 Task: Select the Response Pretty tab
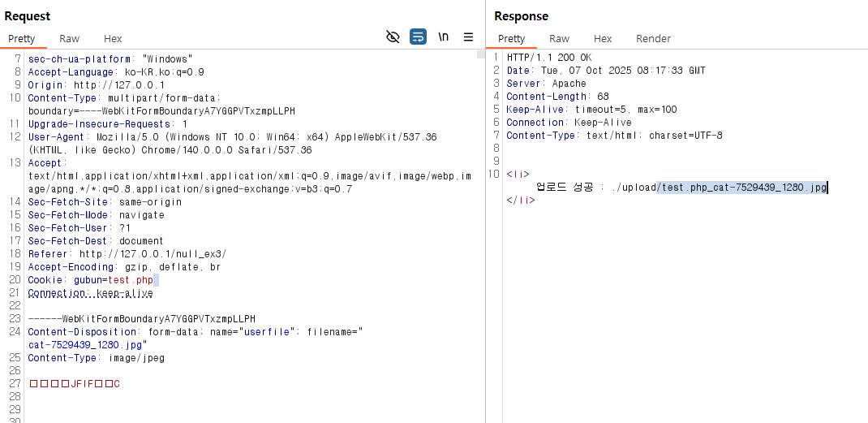click(512, 39)
